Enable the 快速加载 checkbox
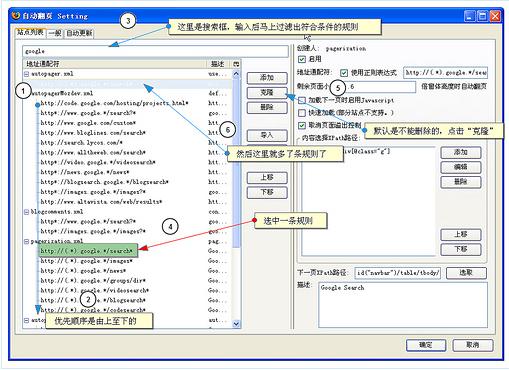The image size is (509, 370). [302, 113]
